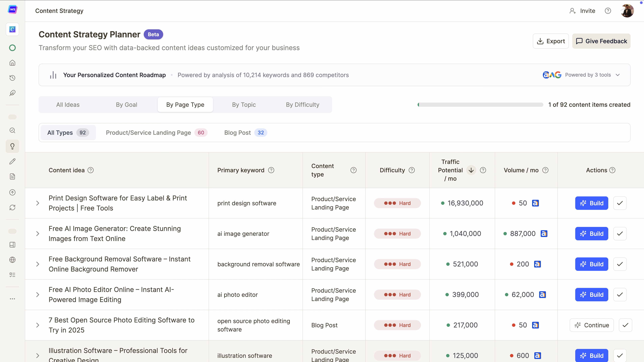The image size is (644, 362).
Task: Mark print design software row as done
Action: click(x=620, y=203)
